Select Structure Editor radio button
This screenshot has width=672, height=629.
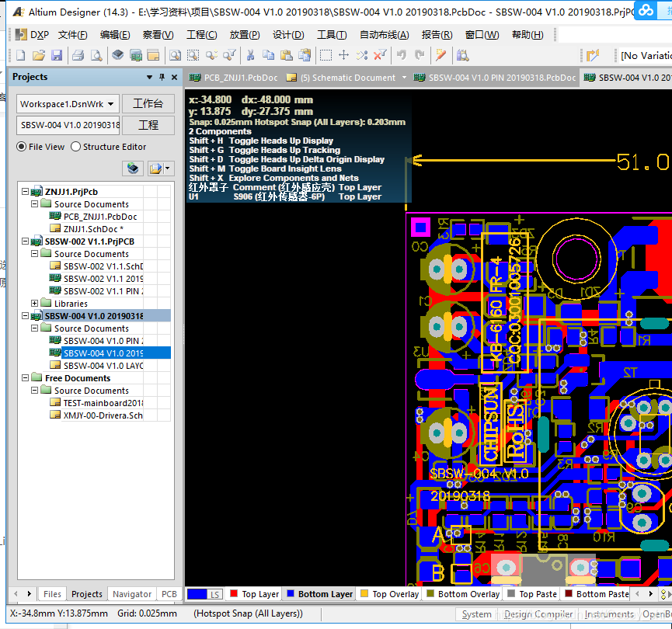[x=75, y=147]
